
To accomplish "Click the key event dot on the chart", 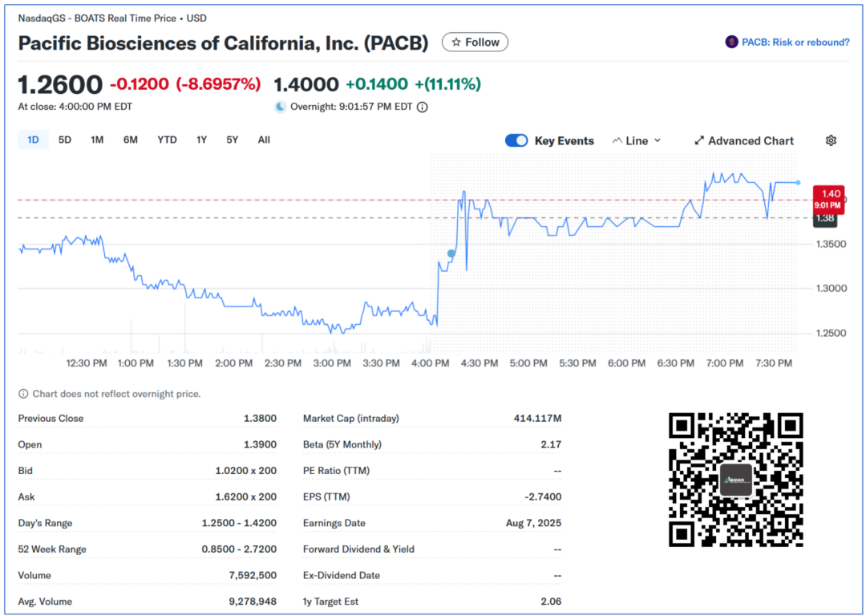I will 451,253.
